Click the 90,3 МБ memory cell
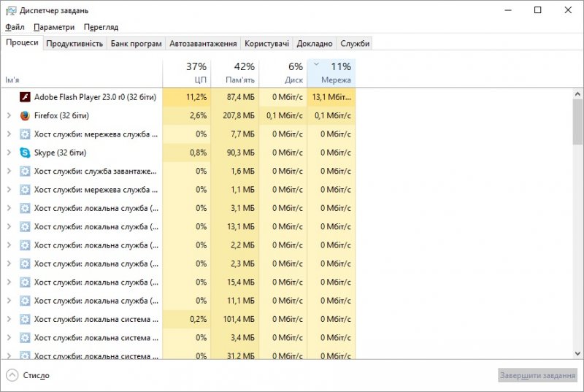The width and height of the screenshot is (584, 392). [x=235, y=153]
